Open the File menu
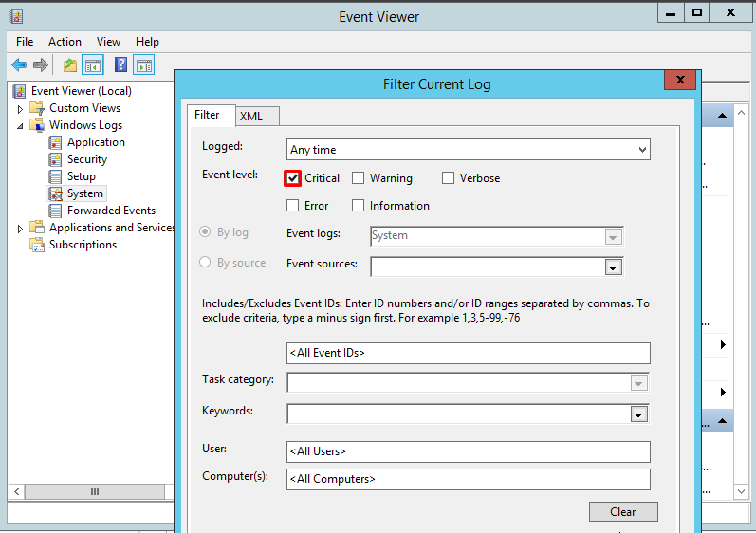The image size is (756, 533). pos(25,42)
